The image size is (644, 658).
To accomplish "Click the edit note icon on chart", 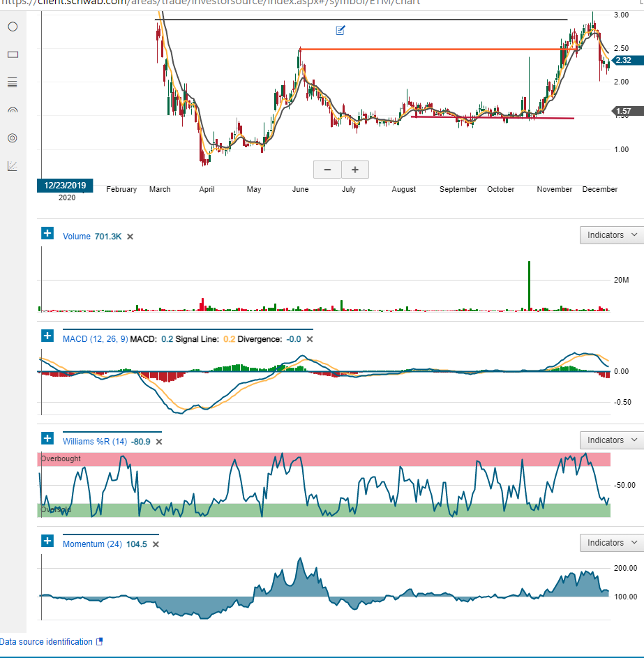I will click(340, 30).
